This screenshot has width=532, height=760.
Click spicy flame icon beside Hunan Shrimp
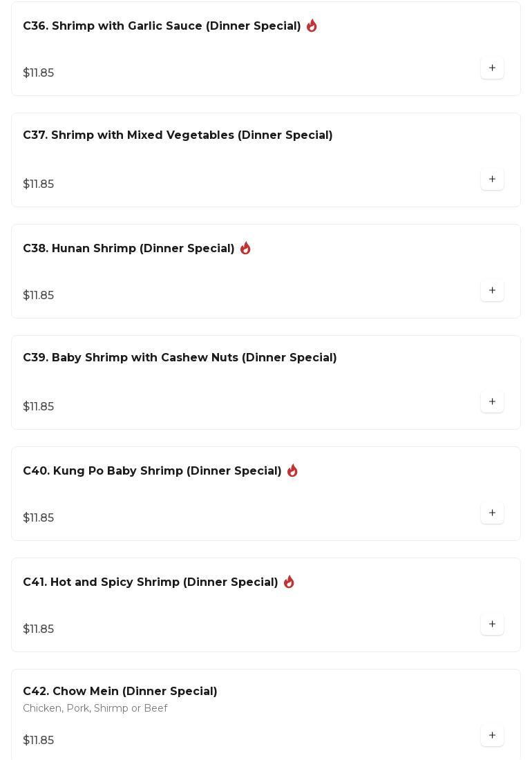[245, 248]
